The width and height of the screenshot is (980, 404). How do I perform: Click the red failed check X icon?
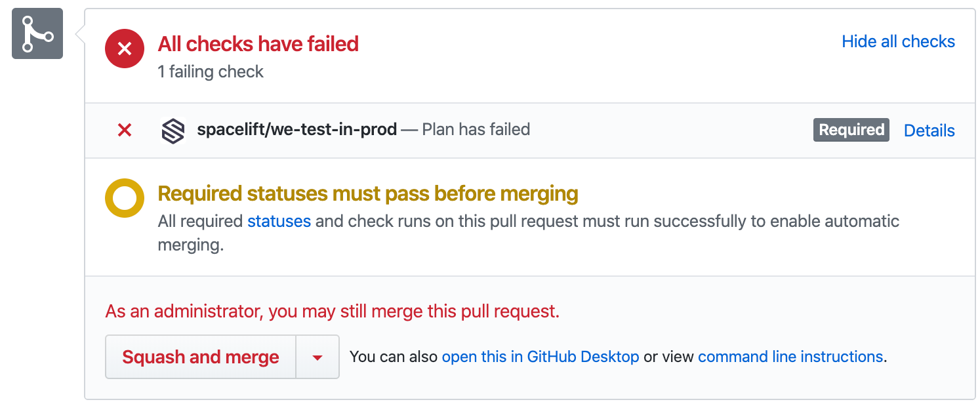(124, 130)
